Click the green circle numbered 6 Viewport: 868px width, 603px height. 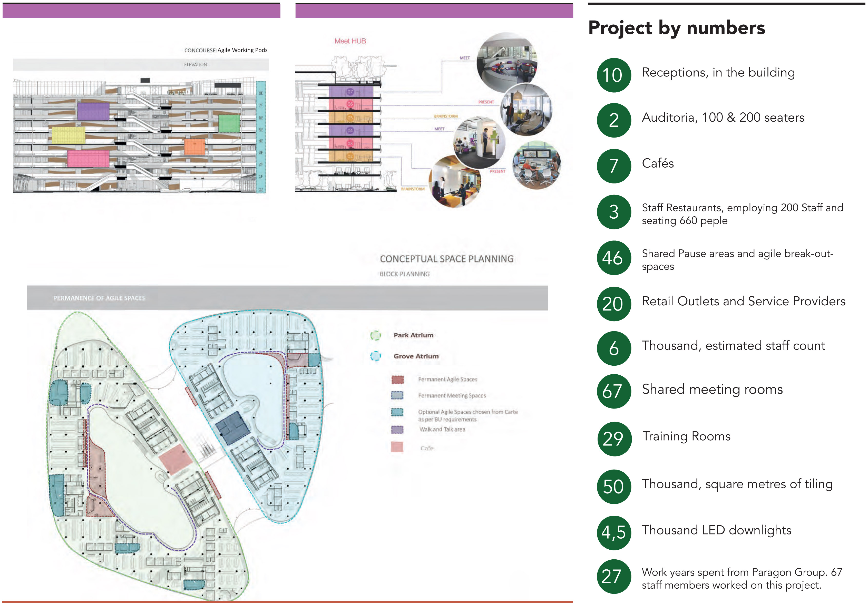tap(613, 348)
